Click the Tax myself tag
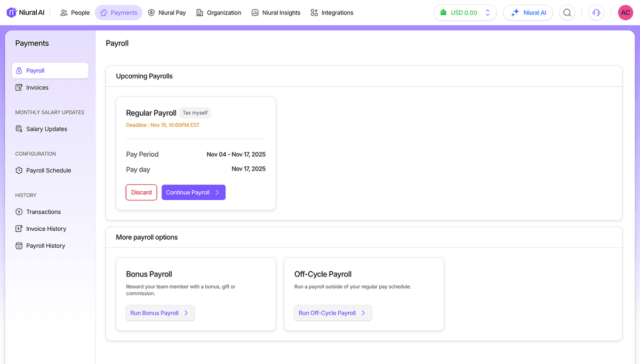 point(195,112)
